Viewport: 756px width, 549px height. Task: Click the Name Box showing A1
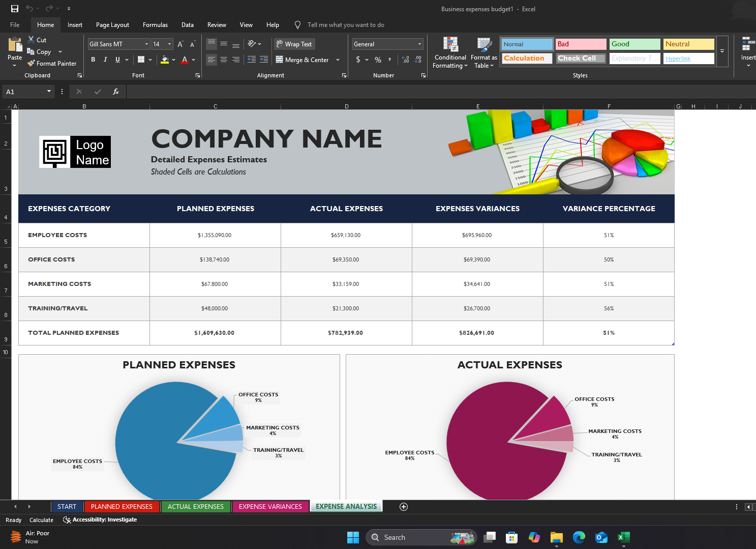click(24, 92)
